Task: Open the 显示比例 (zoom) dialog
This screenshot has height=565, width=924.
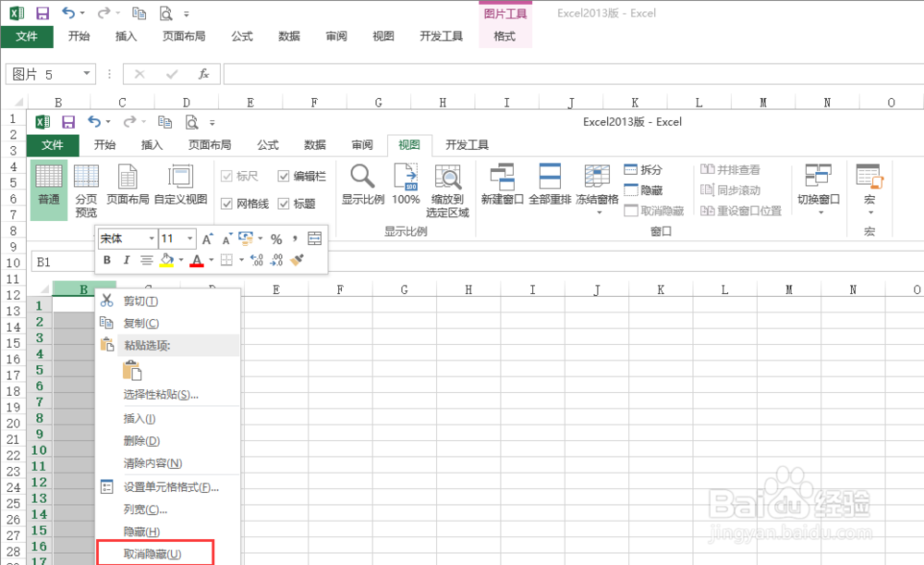Action: coord(362,185)
